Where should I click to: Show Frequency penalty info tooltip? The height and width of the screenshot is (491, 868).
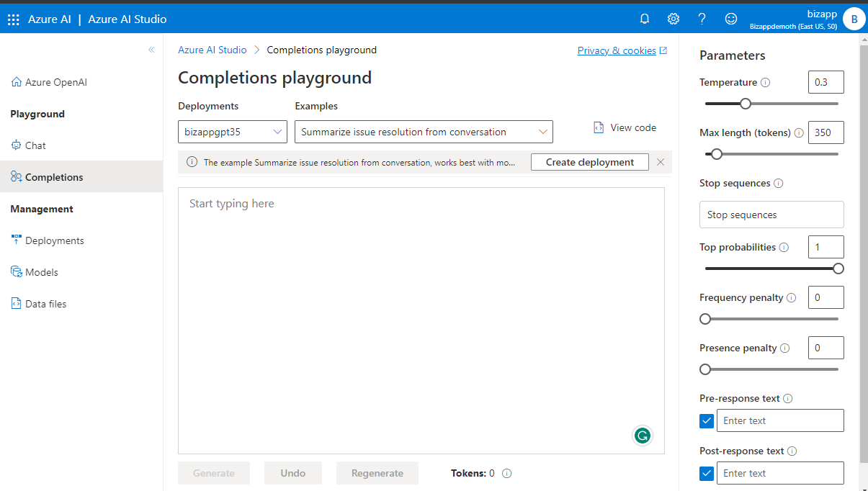point(792,297)
